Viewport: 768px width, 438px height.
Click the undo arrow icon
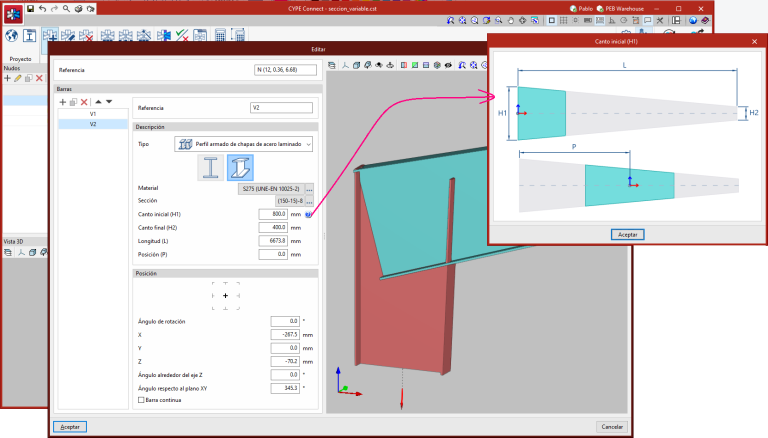[x=42, y=8]
